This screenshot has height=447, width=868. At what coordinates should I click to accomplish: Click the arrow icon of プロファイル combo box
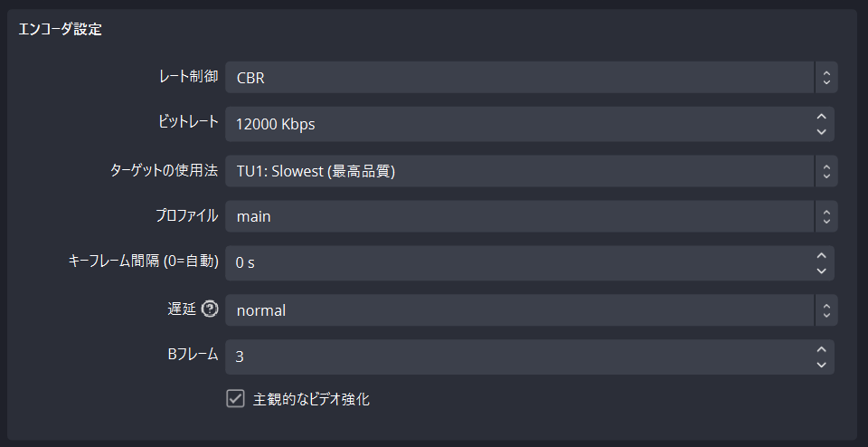[826, 216]
